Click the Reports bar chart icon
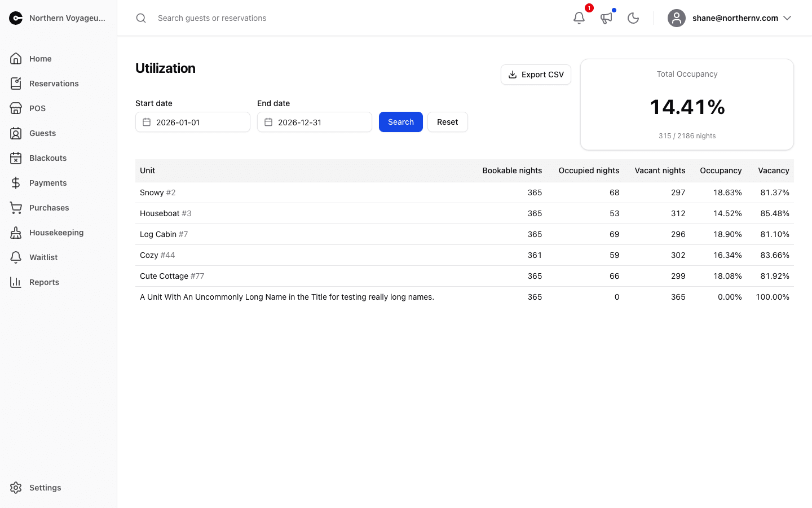Screen dimensions: 812x508 point(16,282)
